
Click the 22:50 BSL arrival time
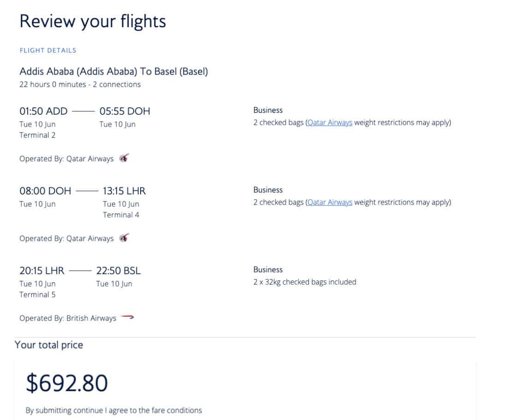pyautogui.click(x=118, y=270)
